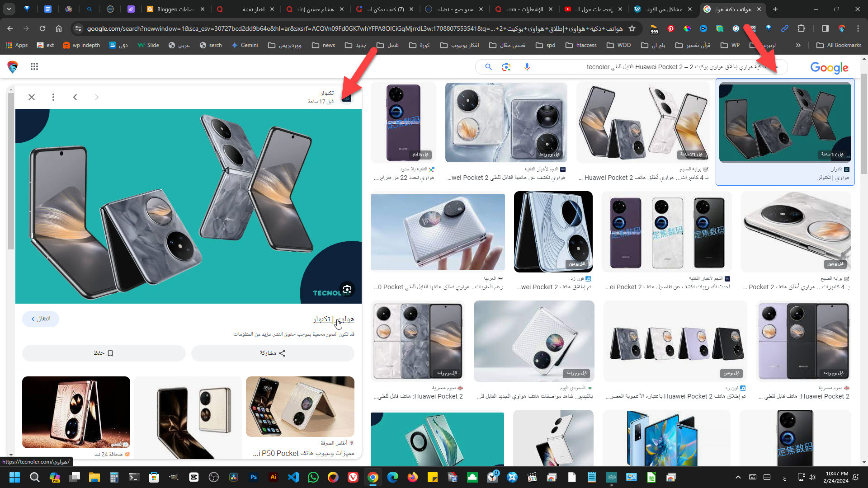Screen dimensions: 868x488
Task: Click the حفظ save button
Action: tap(104, 353)
